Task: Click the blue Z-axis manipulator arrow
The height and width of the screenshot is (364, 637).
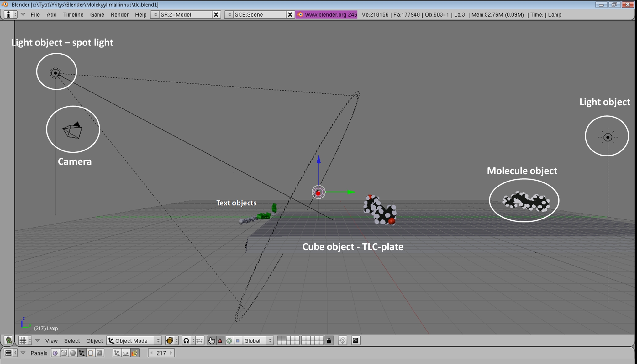Action: 318,160
